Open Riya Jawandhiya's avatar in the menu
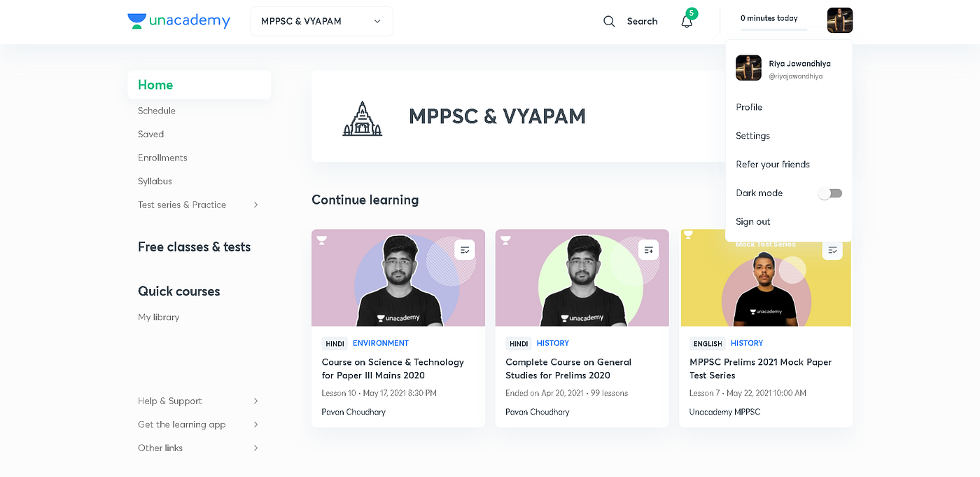 pos(748,68)
